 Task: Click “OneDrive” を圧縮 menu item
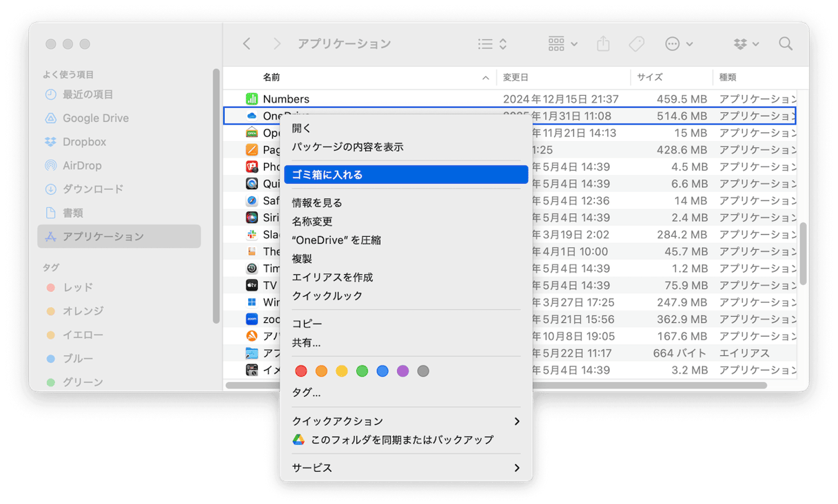coord(336,240)
